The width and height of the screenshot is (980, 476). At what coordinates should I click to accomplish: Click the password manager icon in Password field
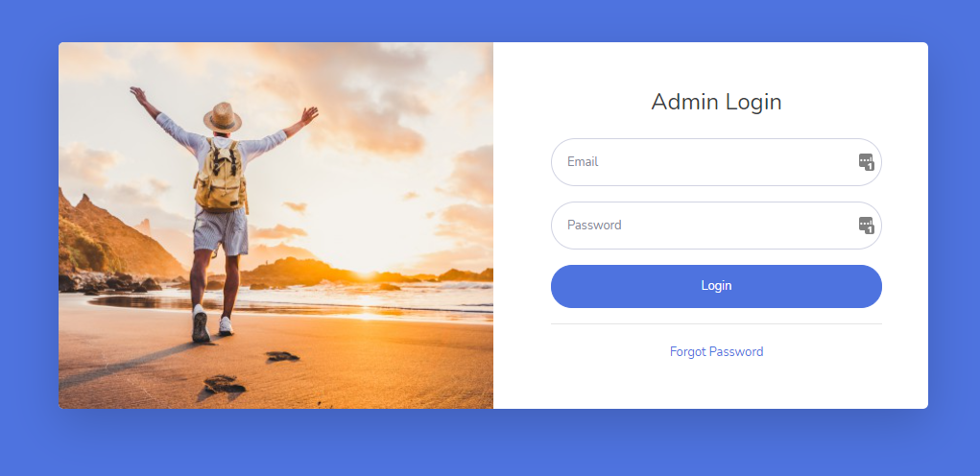(866, 225)
